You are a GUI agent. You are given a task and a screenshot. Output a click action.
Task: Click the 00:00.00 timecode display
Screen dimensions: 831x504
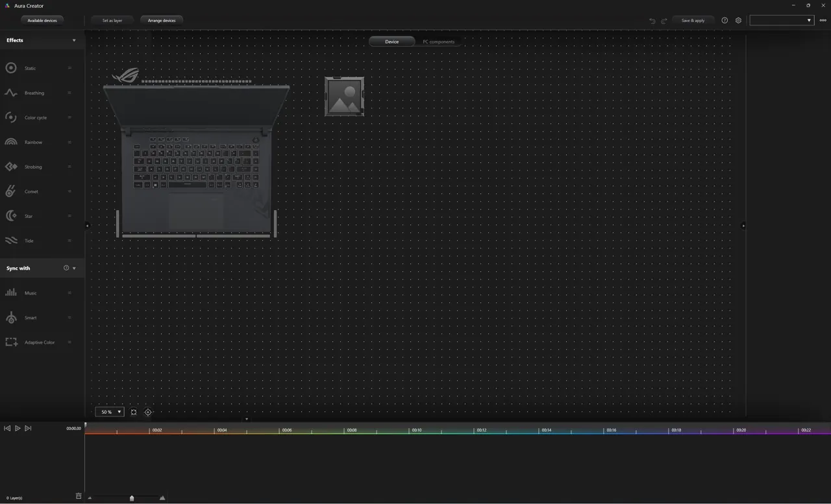(73, 428)
